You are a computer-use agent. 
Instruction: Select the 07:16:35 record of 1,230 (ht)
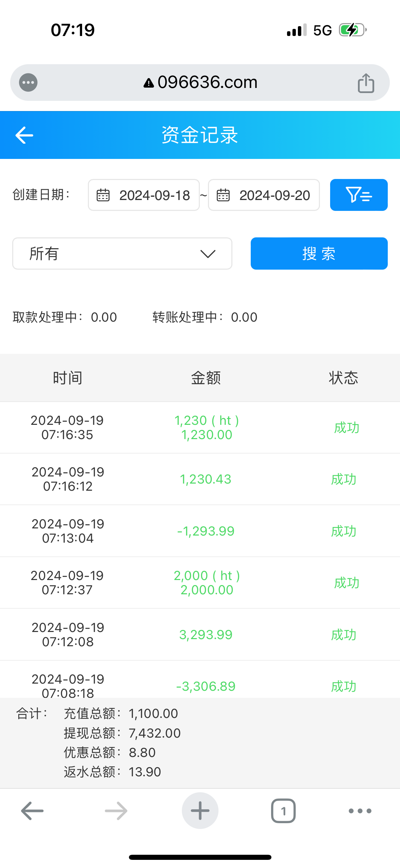[200, 428]
